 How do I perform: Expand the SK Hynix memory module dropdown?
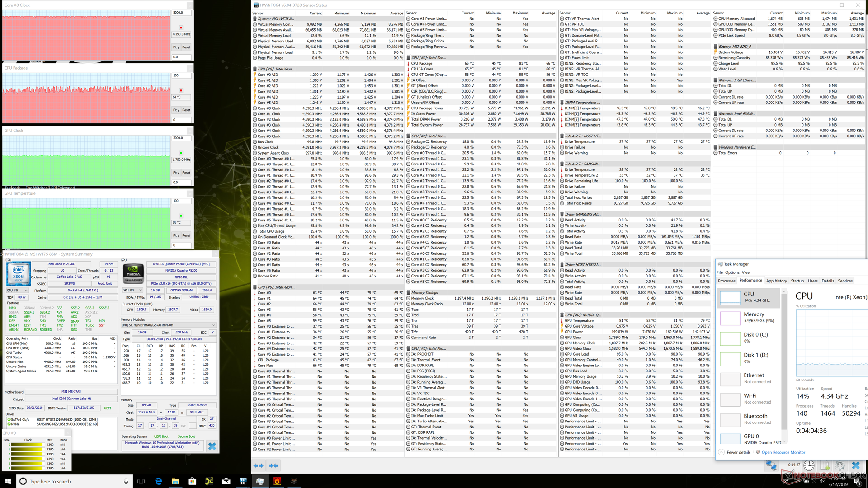point(168,325)
